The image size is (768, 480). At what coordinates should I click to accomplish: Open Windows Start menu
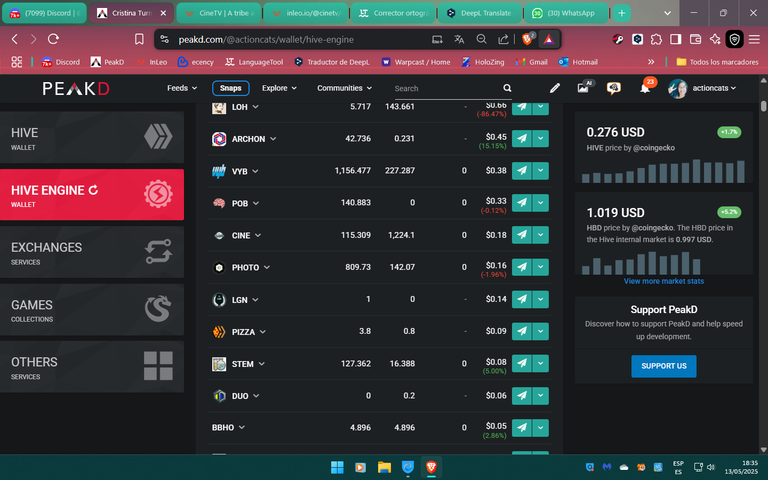[337, 467]
